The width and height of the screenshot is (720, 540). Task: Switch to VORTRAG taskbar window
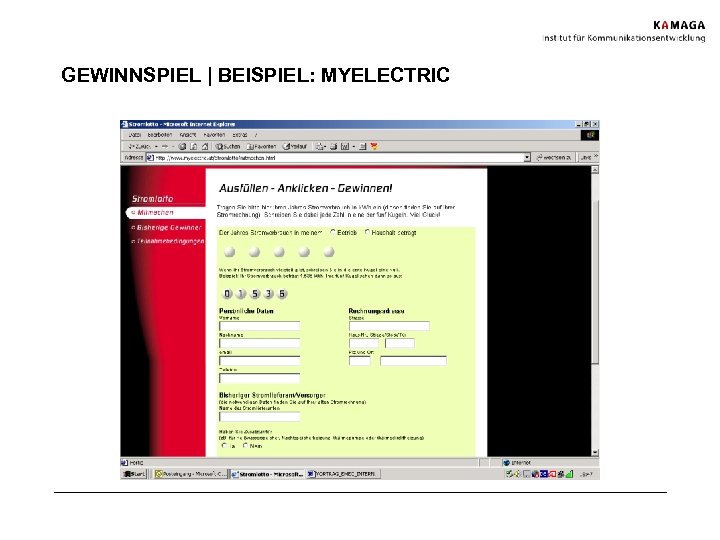pyautogui.click(x=343, y=474)
